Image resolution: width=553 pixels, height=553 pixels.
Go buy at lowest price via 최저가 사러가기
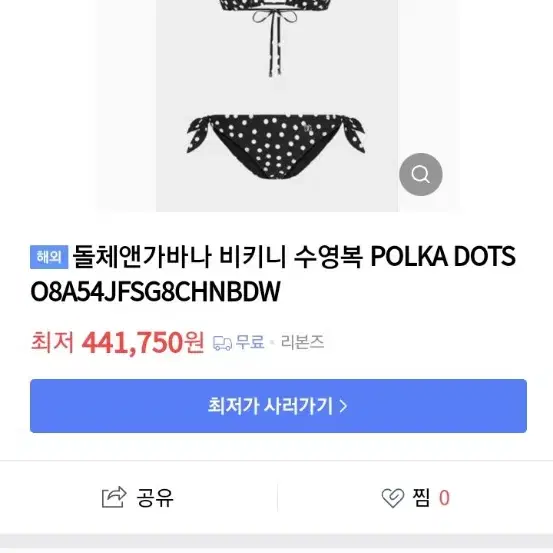pos(278,406)
